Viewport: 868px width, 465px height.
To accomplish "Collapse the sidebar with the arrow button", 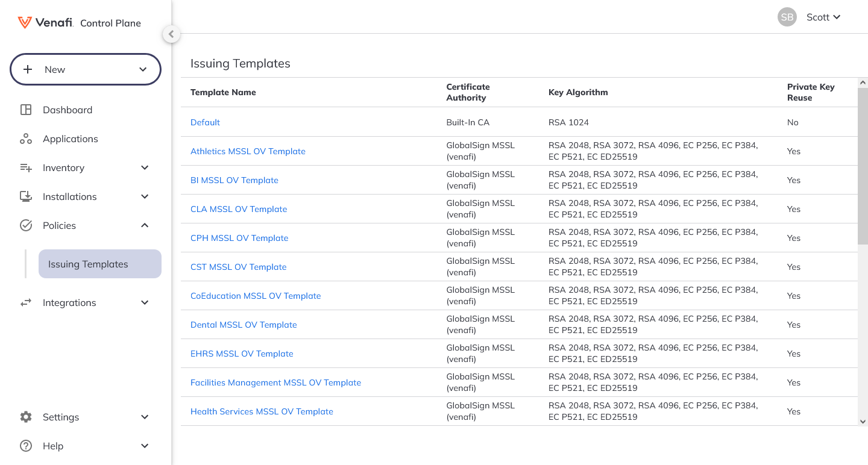I will click(x=171, y=34).
